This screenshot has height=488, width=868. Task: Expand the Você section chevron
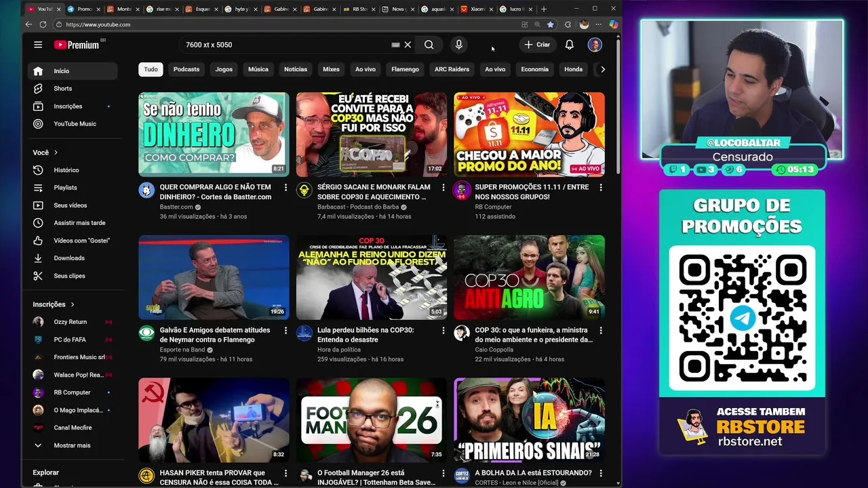(56, 152)
